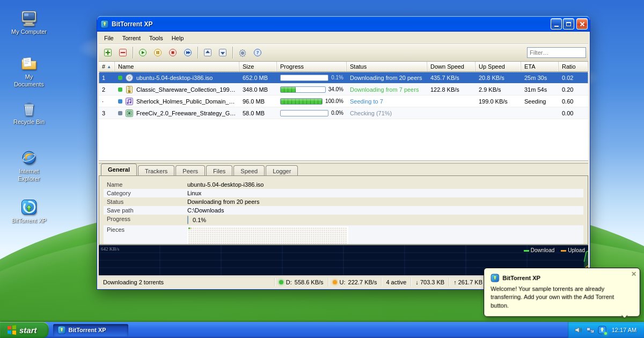This screenshot has height=338, width=644.
Task: Open Preferences with the gear icon
Action: click(243, 53)
